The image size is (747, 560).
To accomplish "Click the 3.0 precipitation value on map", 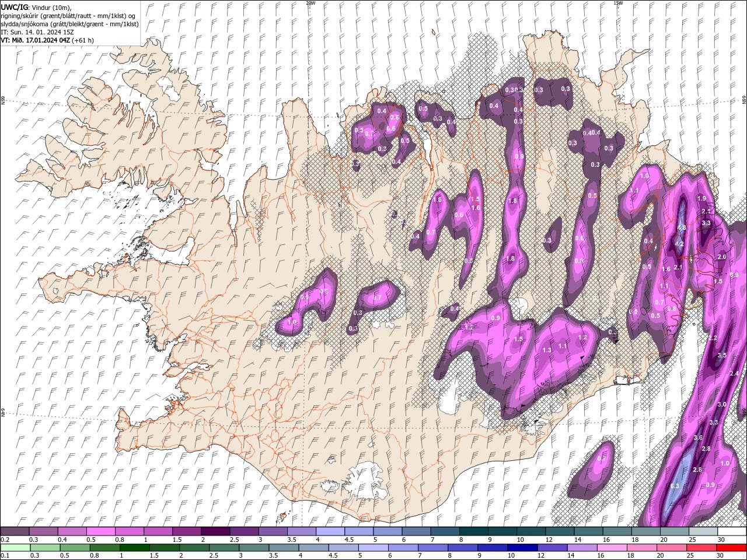I will point(722,404).
